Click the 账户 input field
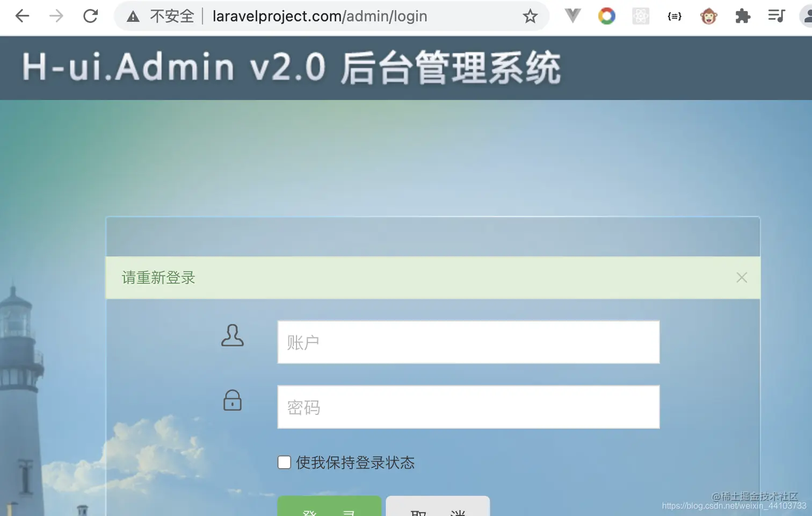Image resolution: width=812 pixels, height=516 pixels. tap(468, 342)
